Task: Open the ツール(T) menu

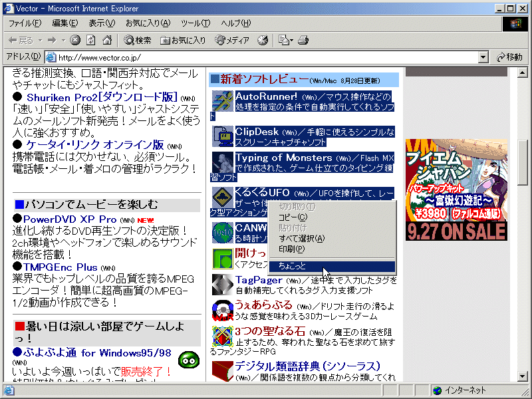Action: [x=196, y=23]
